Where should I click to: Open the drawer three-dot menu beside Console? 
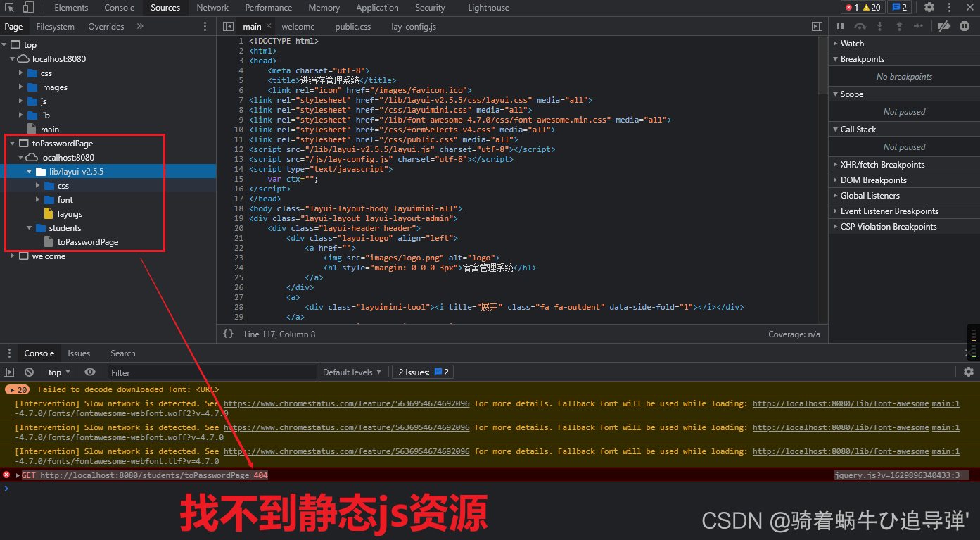coord(8,353)
